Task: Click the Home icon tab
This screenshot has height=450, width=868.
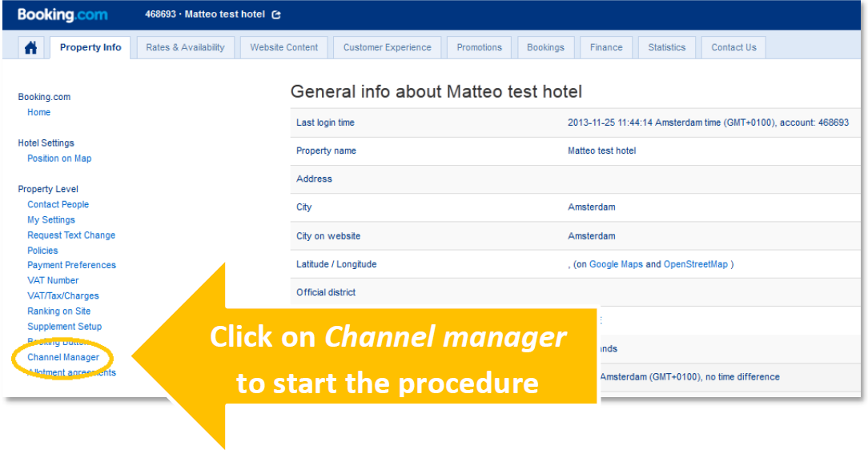Action: 31,48
